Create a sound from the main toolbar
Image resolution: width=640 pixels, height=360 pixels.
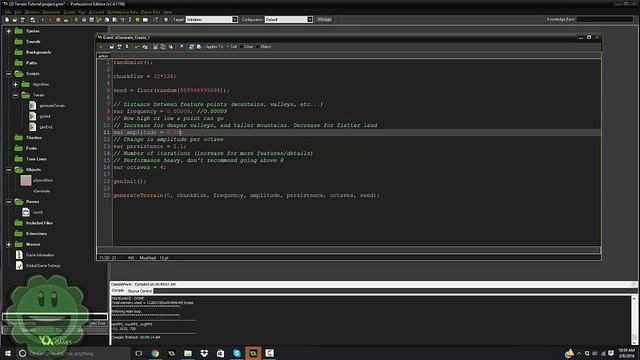[84, 20]
